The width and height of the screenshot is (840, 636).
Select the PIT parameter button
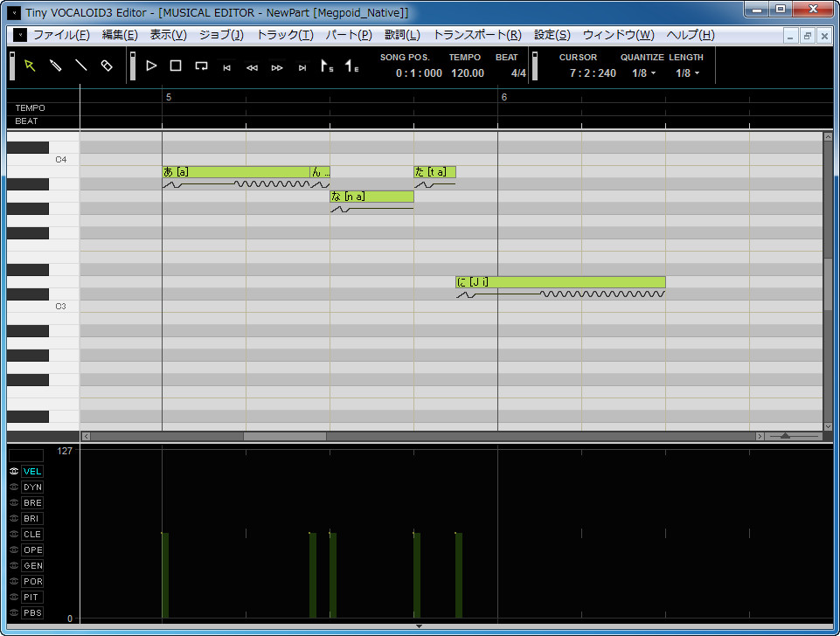[x=32, y=597]
